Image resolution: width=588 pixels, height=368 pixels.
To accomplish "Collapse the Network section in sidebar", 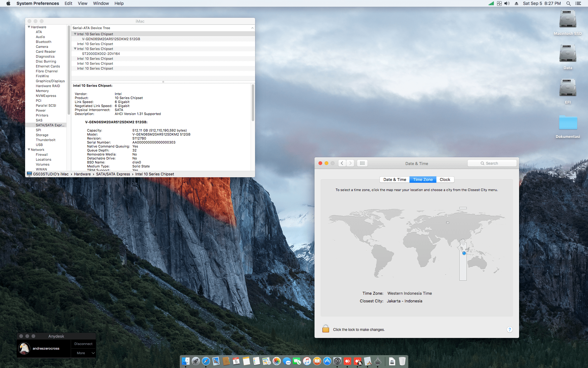I will pos(29,150).
